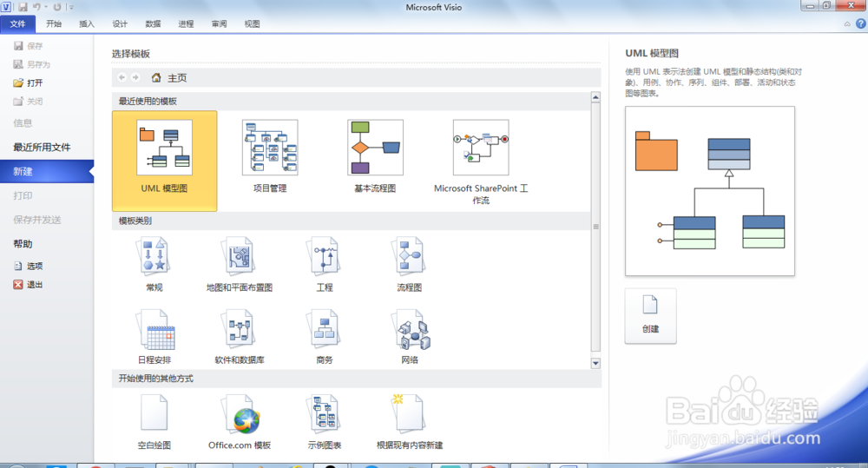This screenshot has height=468, width=868.
Task: Click the redo icon in title bar
Action: pos(57,7)
